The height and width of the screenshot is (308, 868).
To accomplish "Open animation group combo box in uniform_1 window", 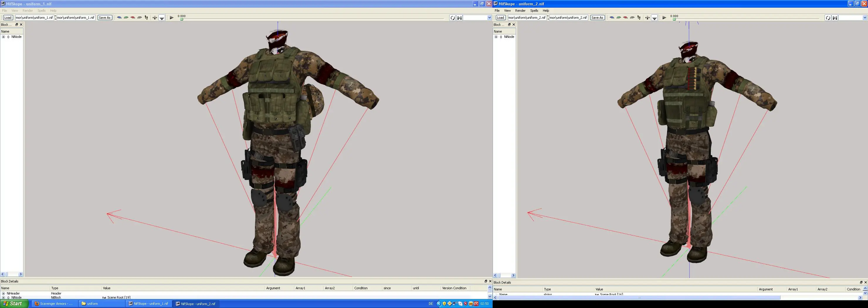I will [477, 18].
